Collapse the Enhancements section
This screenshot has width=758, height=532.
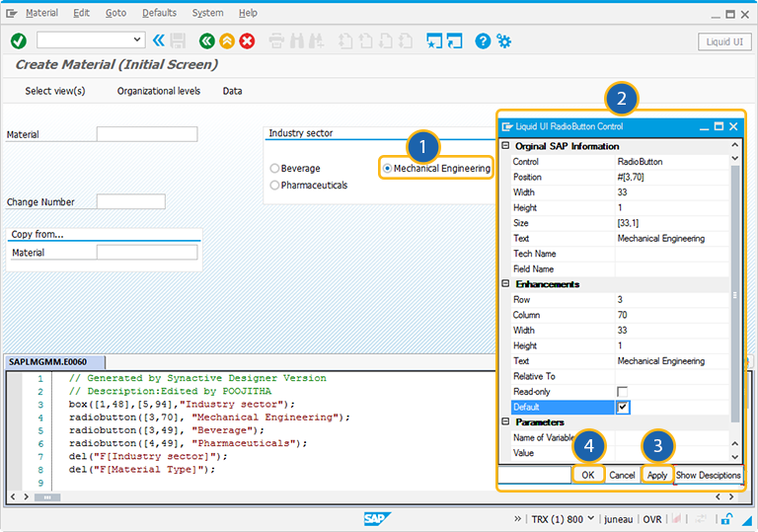point(505,284)
